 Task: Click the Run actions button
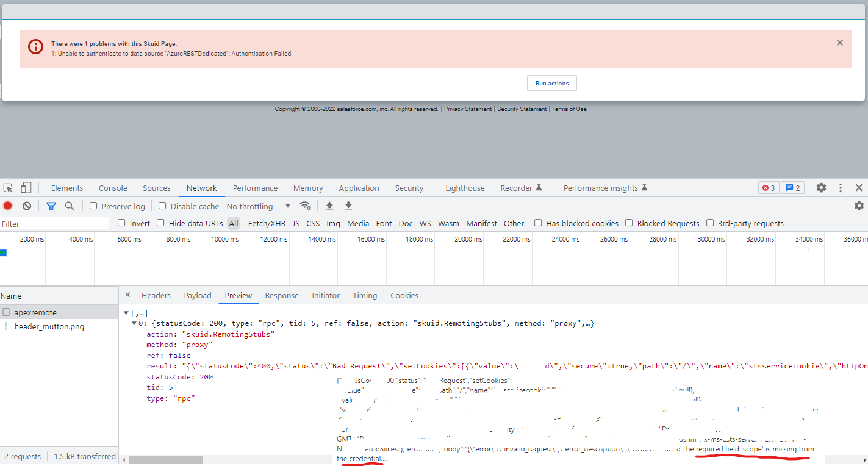(x=552, y=83)
